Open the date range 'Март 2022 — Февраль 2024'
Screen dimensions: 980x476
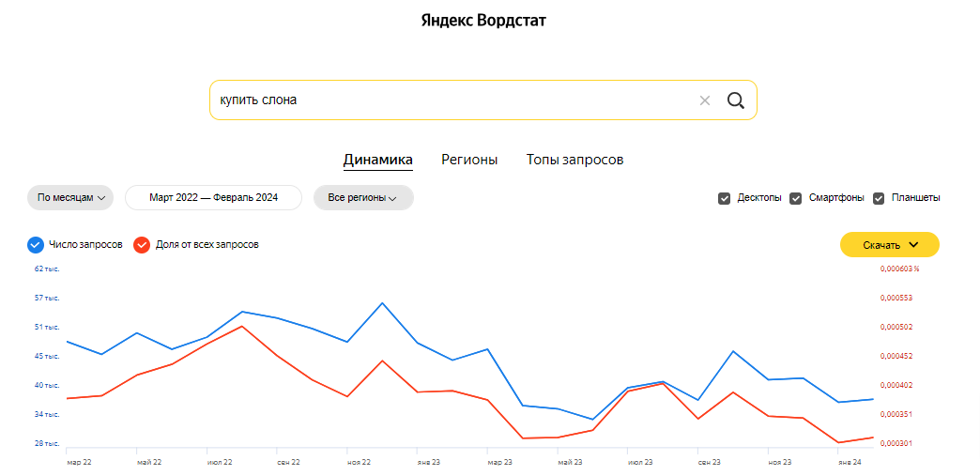pyautogui.click(x=214, y=198)
